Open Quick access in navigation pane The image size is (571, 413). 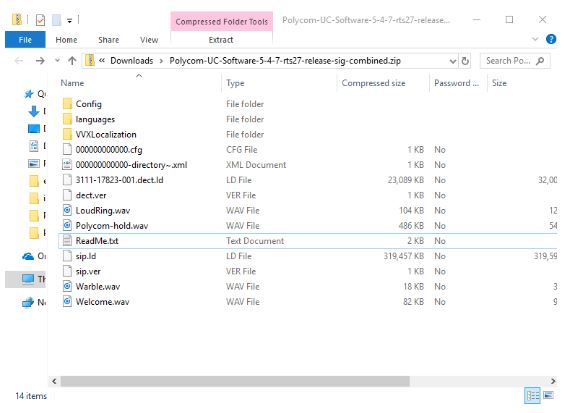pyautogui.click(x=35, y=94)
